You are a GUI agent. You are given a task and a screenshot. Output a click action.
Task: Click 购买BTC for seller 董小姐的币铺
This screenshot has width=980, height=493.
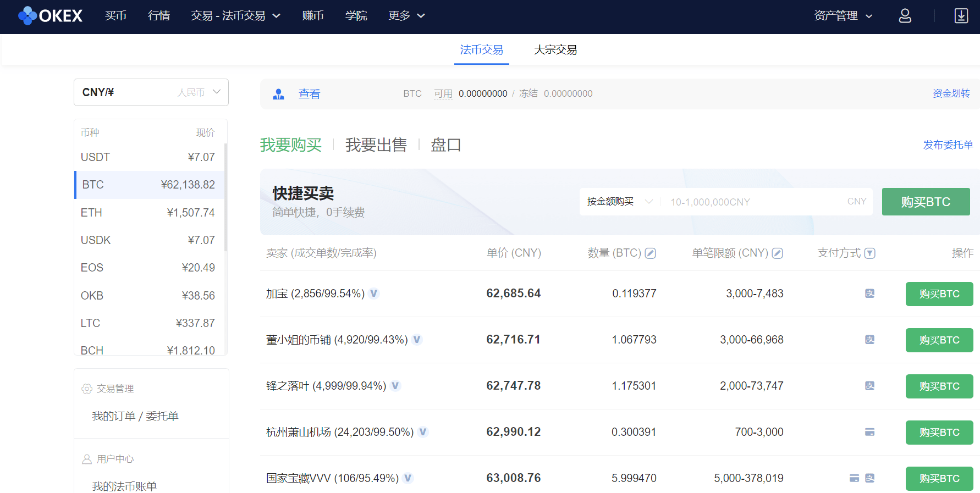pyautogui.click(x=939, y=340)
